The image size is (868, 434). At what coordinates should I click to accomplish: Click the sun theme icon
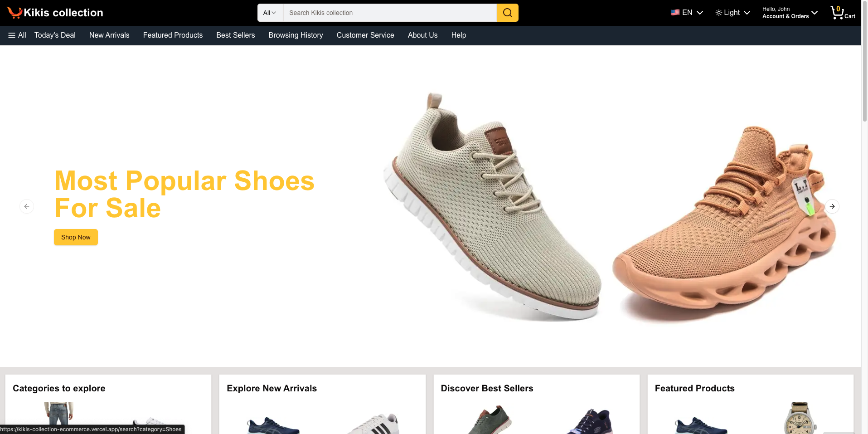pos(719,13)
